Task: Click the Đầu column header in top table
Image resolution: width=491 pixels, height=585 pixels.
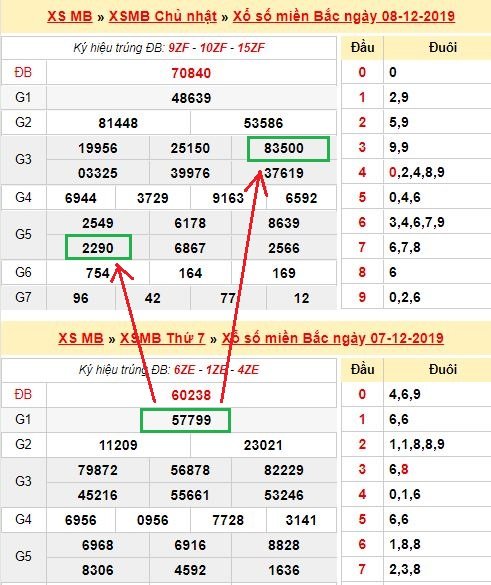Action: [362, 48]
